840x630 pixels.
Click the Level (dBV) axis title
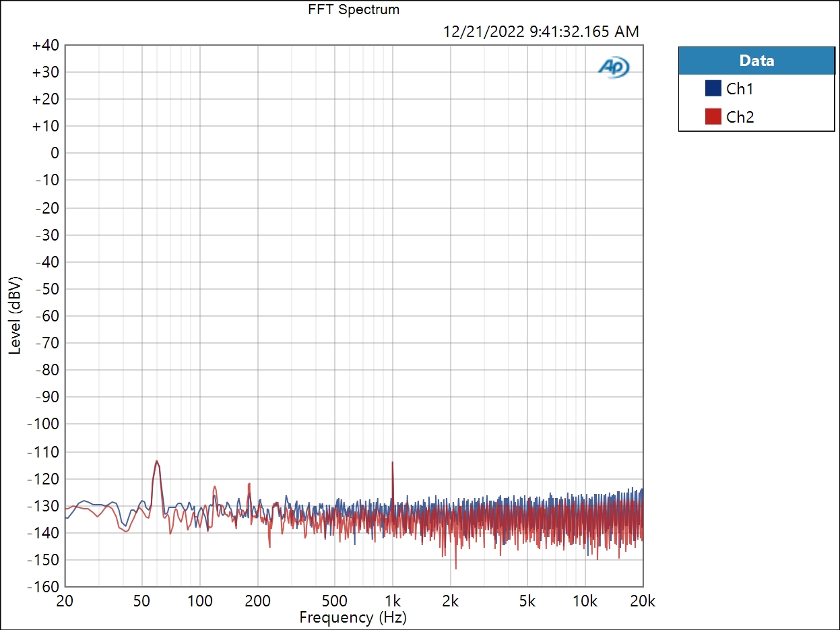[x=15, y=315]
